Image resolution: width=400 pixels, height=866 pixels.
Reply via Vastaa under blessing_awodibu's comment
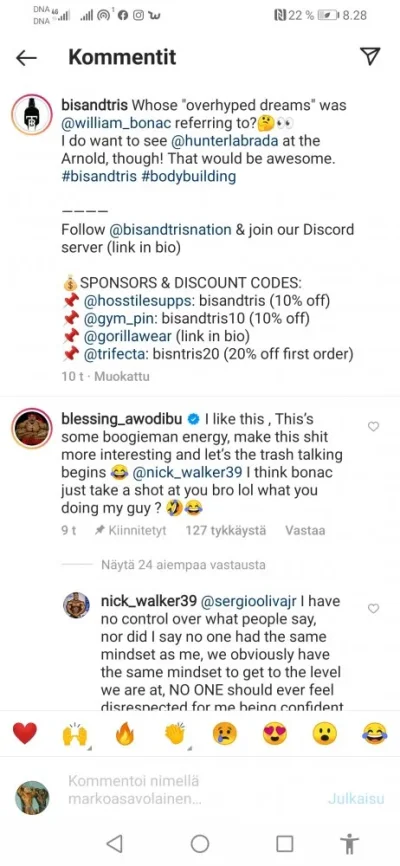pyautogui.click(x=305, y=530)
